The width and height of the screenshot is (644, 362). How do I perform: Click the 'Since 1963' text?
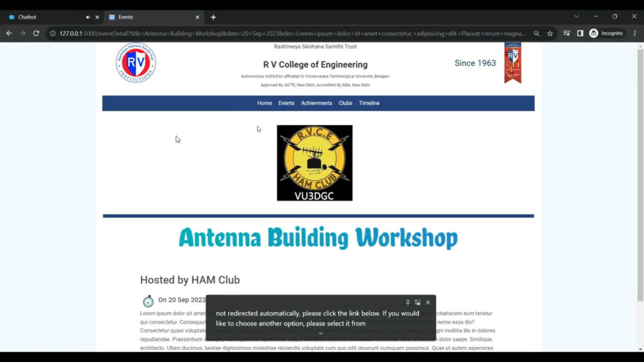point(475,63)
